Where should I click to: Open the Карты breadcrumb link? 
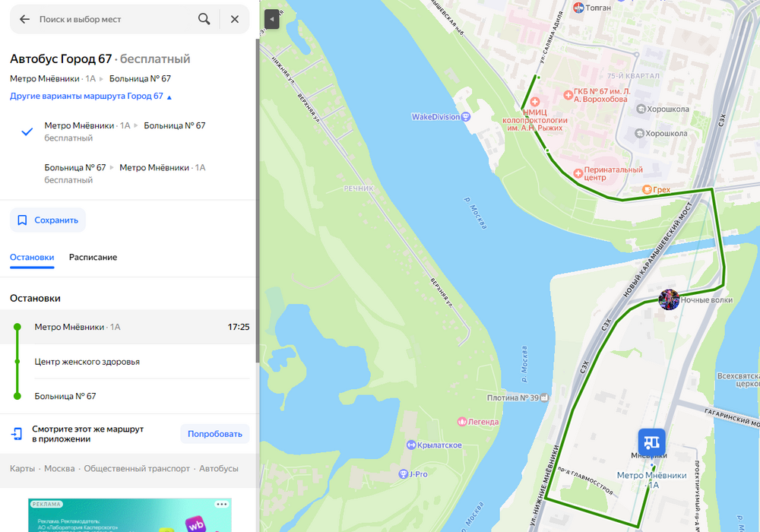[x=22, y=468]
